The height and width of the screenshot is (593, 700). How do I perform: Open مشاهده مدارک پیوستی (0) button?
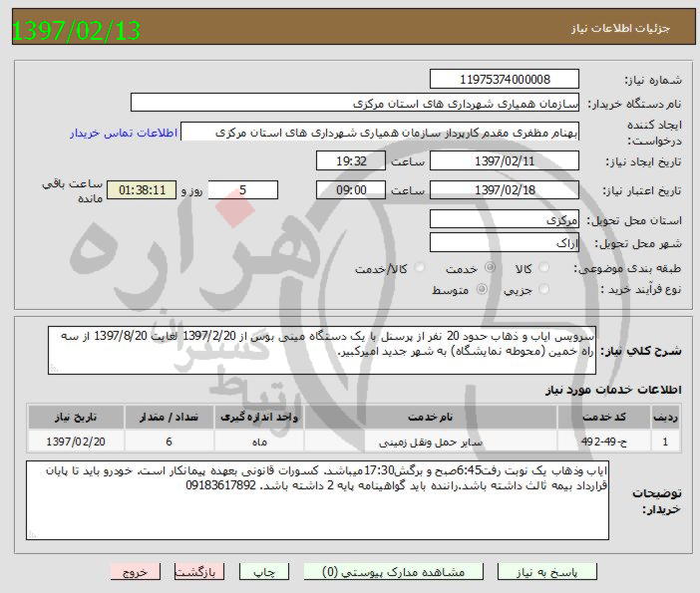[x=393, y=572]
